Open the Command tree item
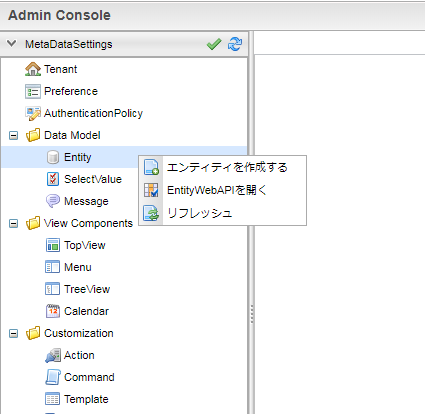Image resolution: width=425 pixels, height=414 pixels. pos(89,377)
